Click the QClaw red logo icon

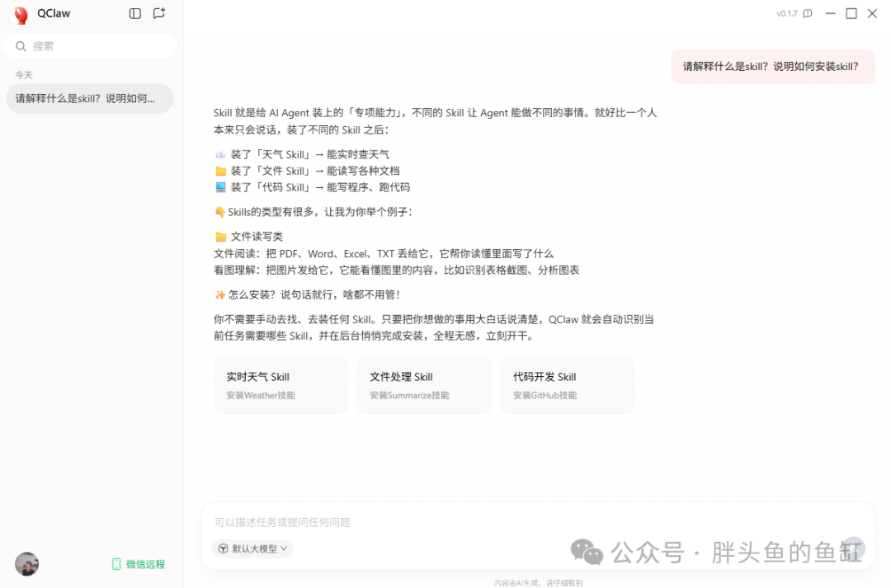click(21, 14)
